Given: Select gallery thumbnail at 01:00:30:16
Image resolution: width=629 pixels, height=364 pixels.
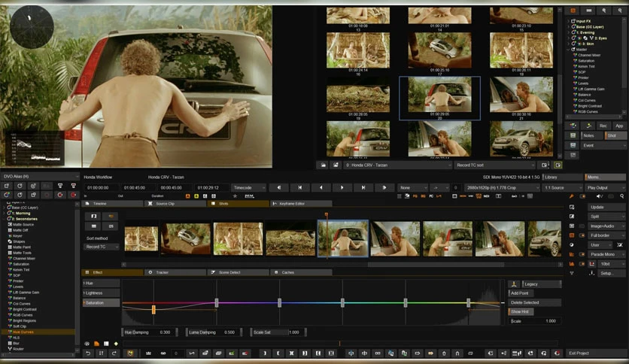Looking at the screenshot, I should click(521, 95).
